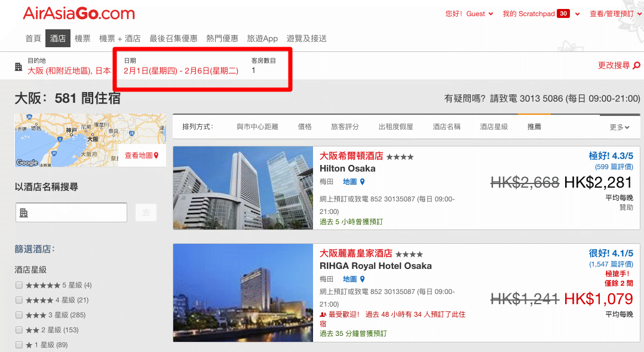The width and height of the screenshot is (644, 352).
Task: Sort results by 價格
Action: pos(305,127)
